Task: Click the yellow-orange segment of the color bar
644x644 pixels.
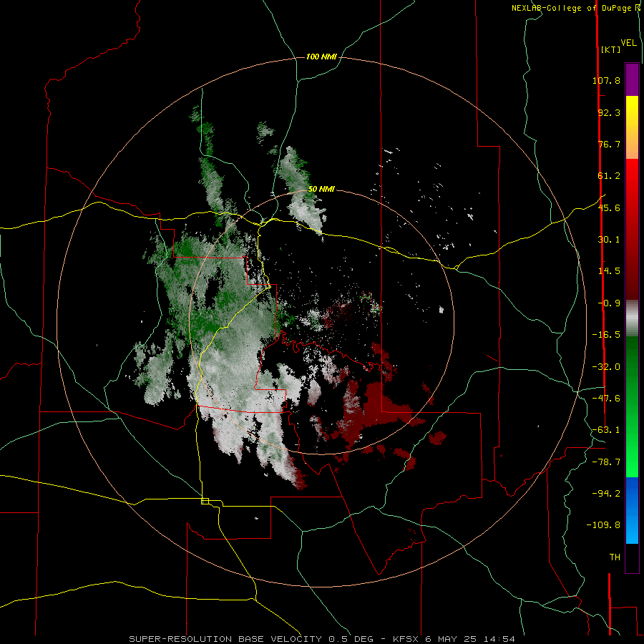Action: tap(632, 127)
